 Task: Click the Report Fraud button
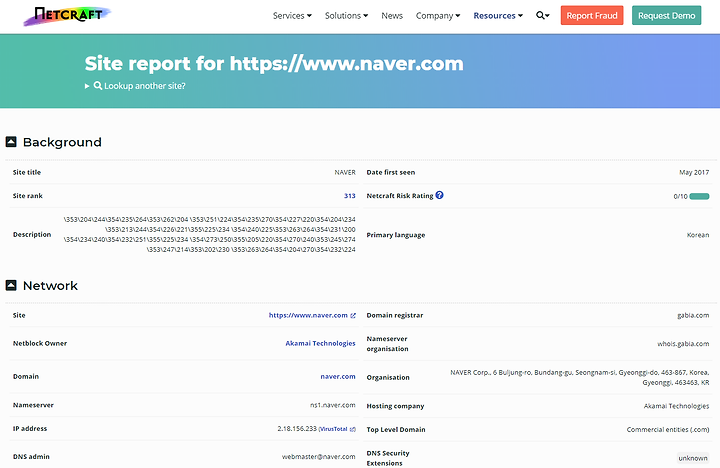pyautogui.click(x=592, y=16)
